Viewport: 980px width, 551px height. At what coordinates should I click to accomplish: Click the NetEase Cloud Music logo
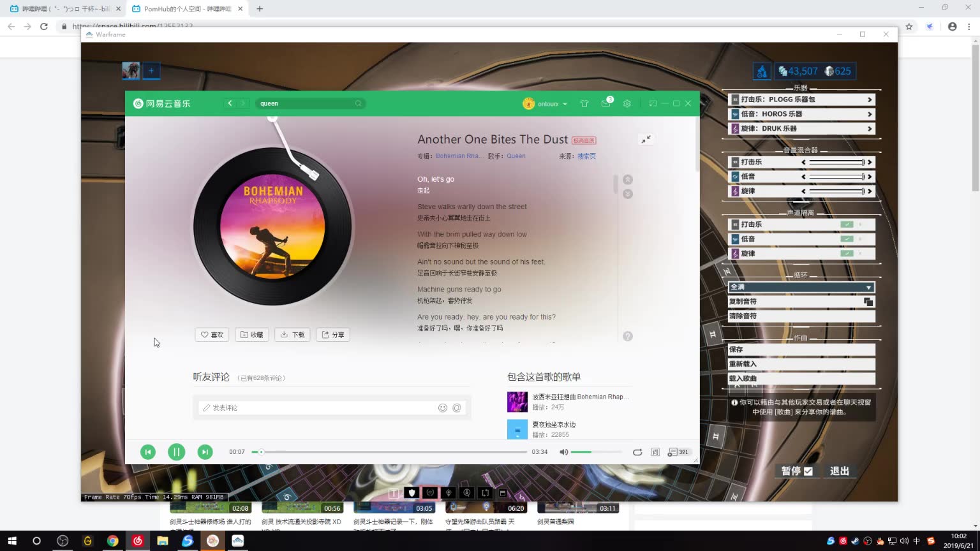click(x=161, y=103)
